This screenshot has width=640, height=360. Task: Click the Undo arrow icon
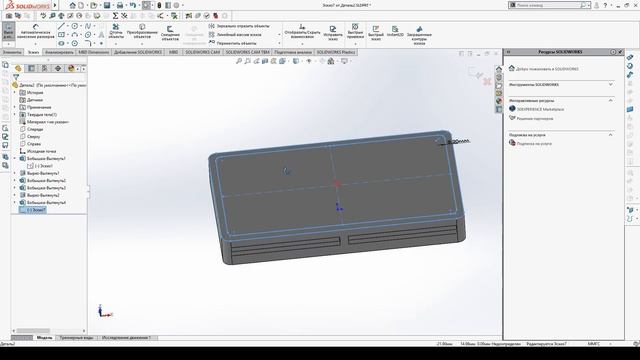point(133,5)
